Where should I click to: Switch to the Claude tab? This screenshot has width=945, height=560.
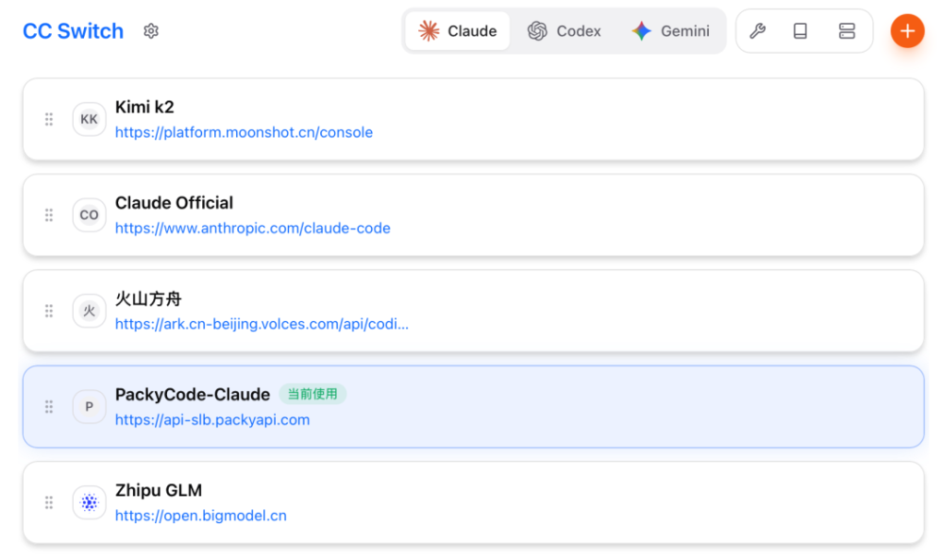pyautogui.click(x=458, y=31)
